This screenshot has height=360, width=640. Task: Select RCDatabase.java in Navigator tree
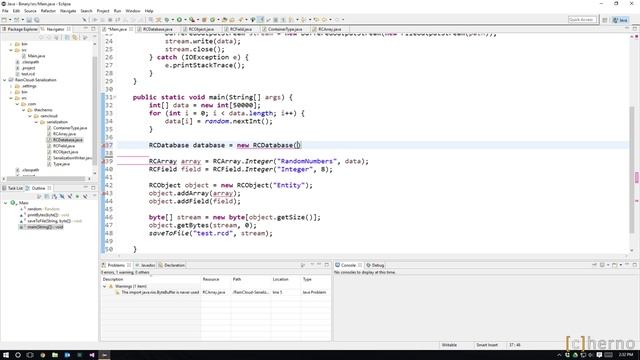tap(67, 140)
